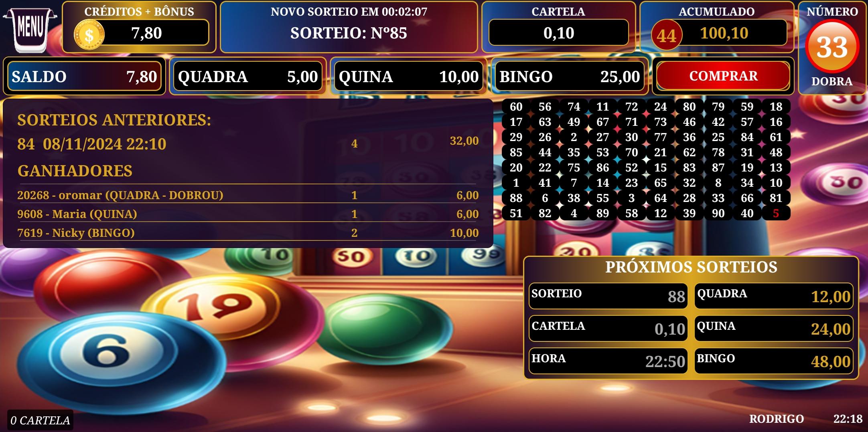Click the DOBRA label under number ball

tap(832, 81)
